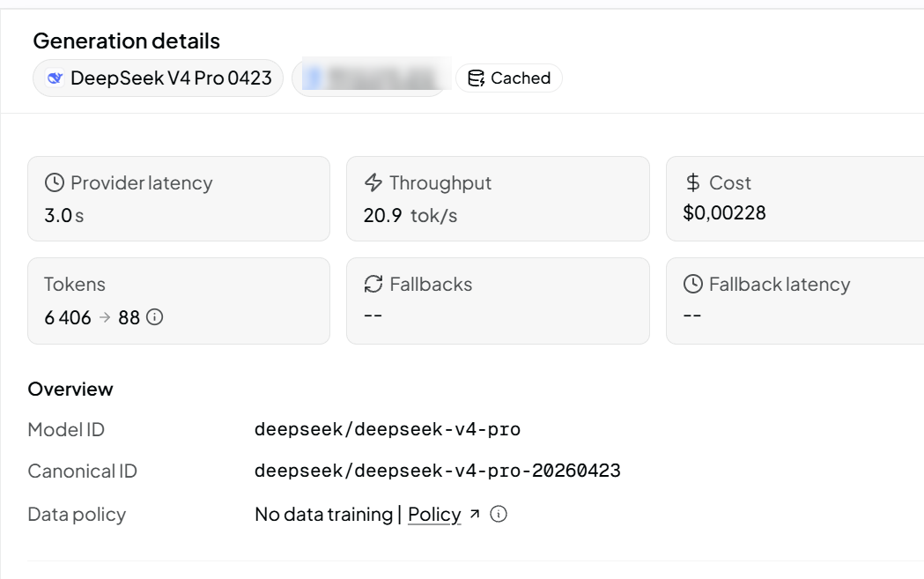Select the 20.9 tok/s throughput value
This screenshot has height=579, width=924.
(410, 216)
